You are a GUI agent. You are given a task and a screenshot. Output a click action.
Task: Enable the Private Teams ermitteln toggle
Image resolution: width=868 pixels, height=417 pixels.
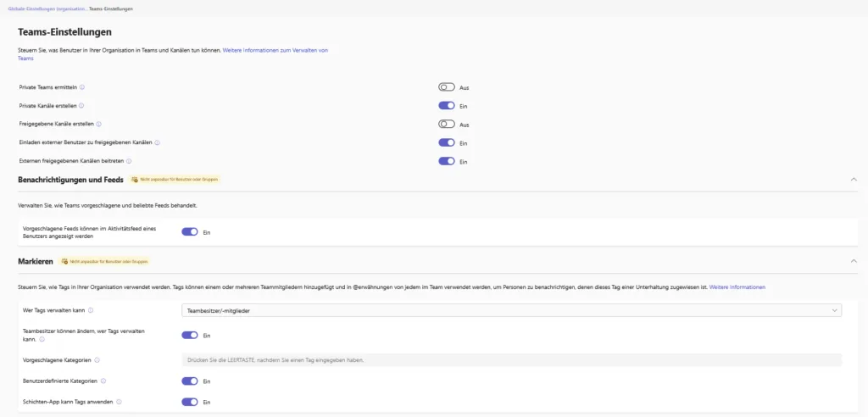(447, 87)
